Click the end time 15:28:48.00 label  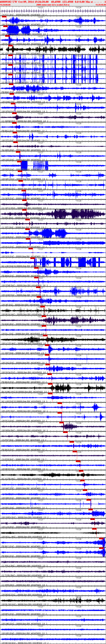click(x=101, y=5)
